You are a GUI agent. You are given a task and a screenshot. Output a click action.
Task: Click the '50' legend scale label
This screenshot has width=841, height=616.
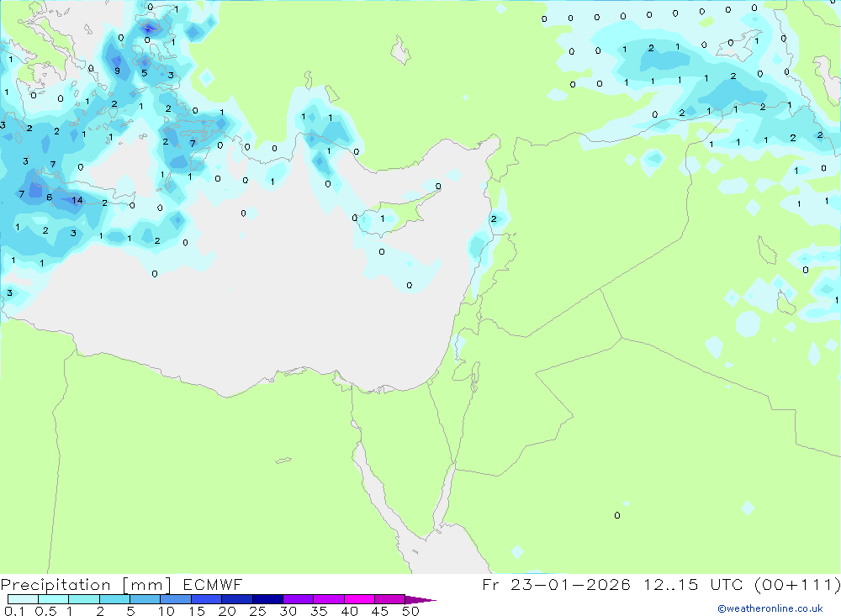click(410, 611)
